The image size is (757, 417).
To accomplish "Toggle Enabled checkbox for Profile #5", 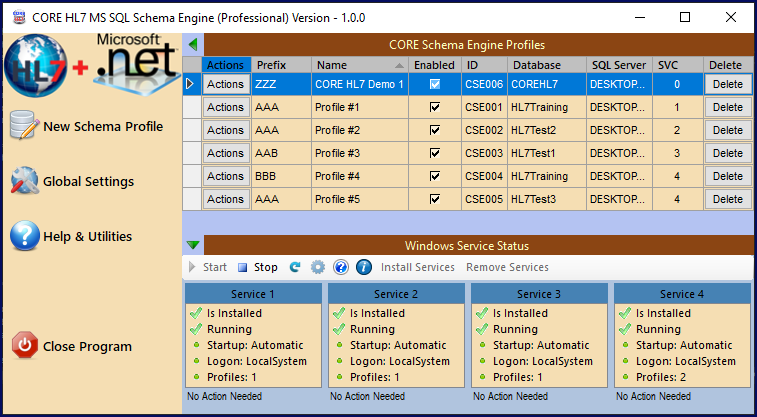I will point(435,199).
